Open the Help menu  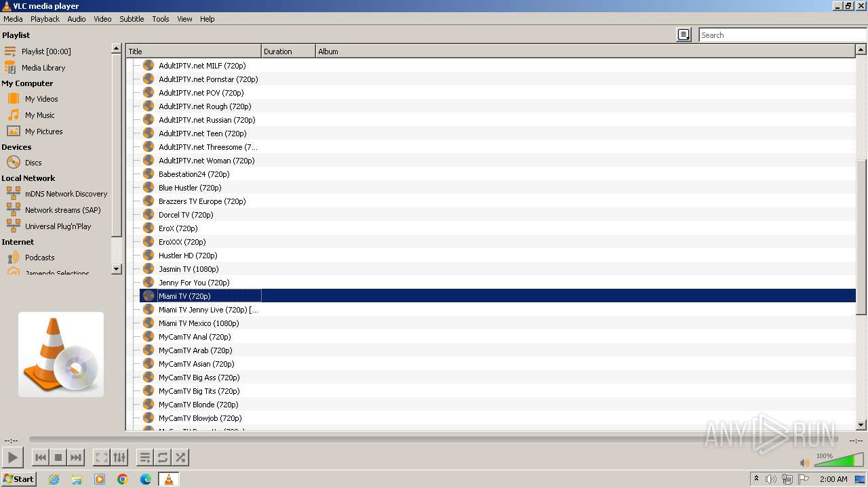(x=208, y=19)
